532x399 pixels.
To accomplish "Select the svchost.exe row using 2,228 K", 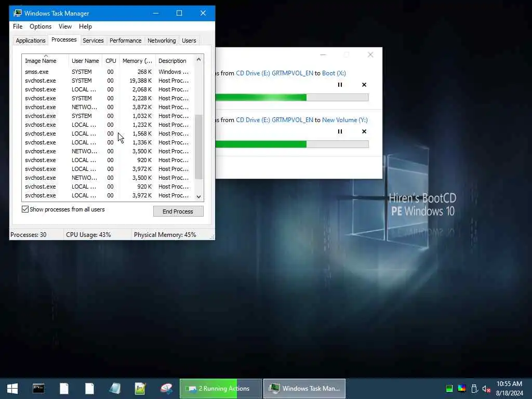I will tap(108, 98).
